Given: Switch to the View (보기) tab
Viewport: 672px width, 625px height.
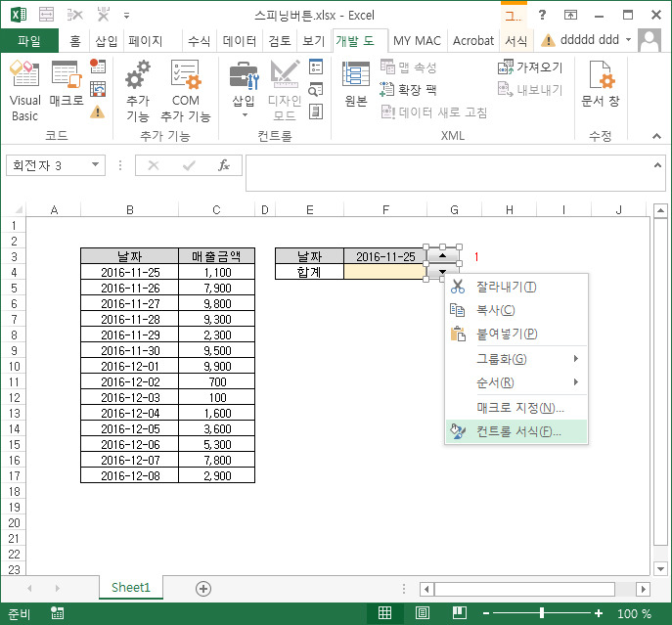Looking at the screenshot, I should point(314,41).
